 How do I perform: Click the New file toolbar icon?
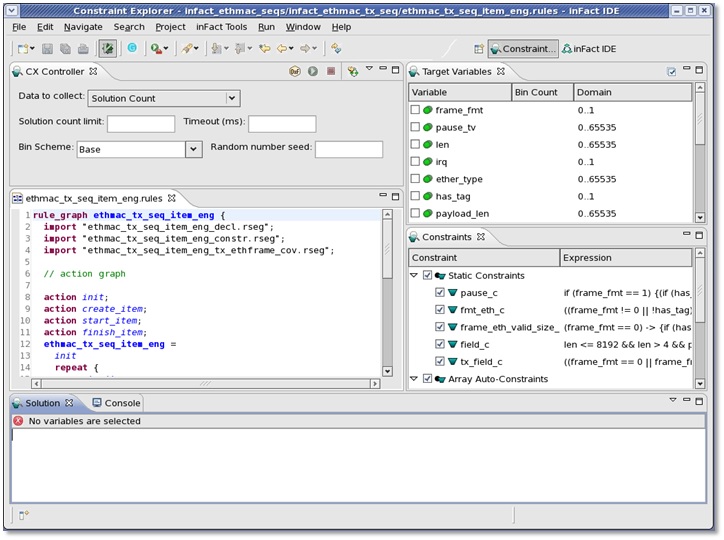22,48
